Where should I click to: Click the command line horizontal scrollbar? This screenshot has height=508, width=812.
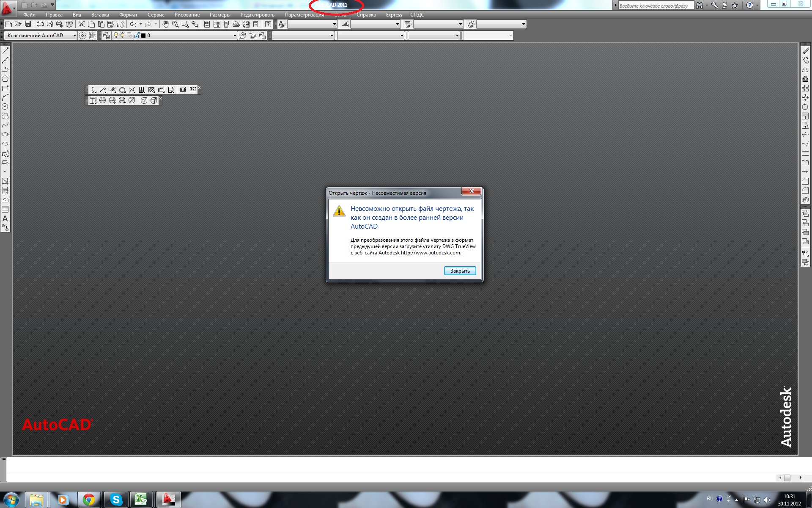(x=790, y=478)
